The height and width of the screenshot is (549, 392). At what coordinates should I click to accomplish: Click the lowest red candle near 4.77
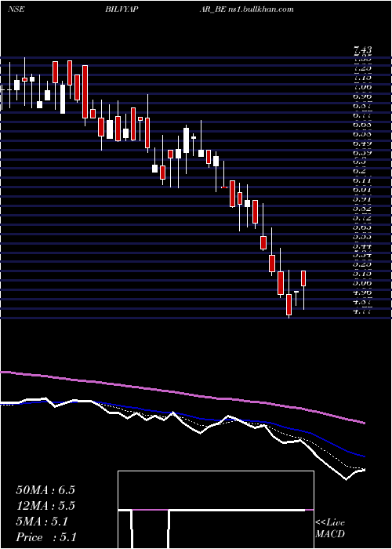(289, 304)
